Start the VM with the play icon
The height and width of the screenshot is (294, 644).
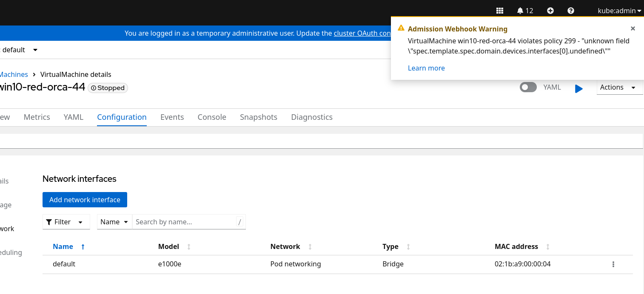coord(578,88)
